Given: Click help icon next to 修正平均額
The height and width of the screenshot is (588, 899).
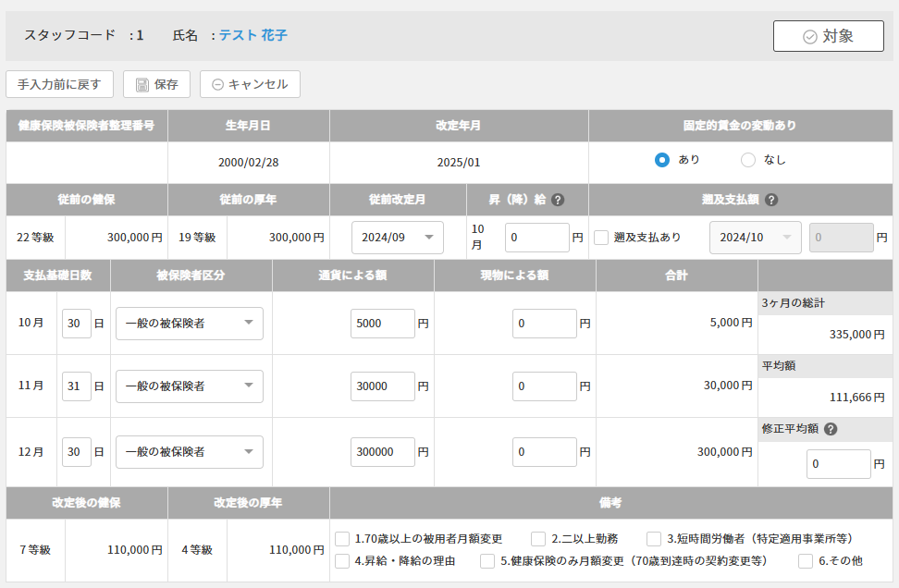Looking at the screenshot, I should pyautogui.click(x=831, y=429).
